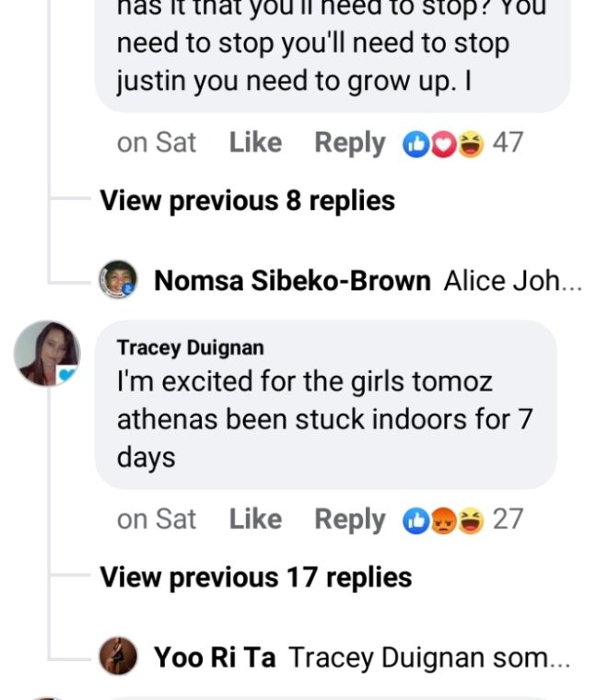Open Yoo Ri Ta's truncated reply text
This screenshot has height=700, width=608.
(429, 658)
